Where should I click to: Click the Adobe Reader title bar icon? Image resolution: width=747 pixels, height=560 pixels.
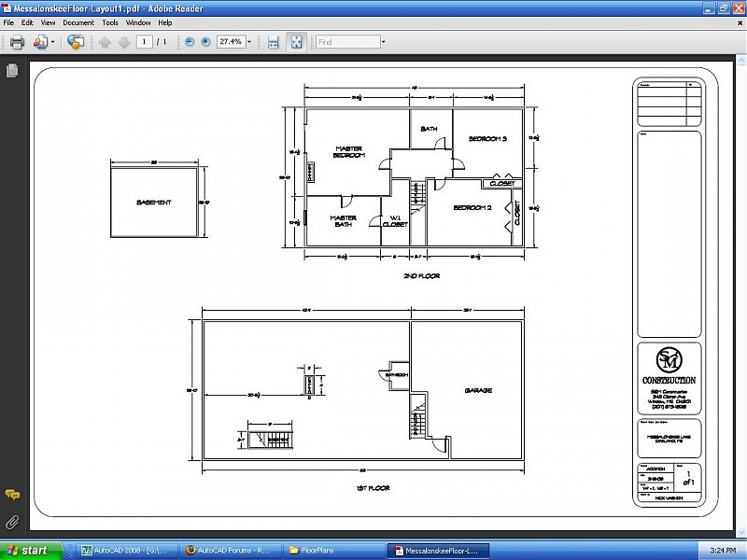7,8
